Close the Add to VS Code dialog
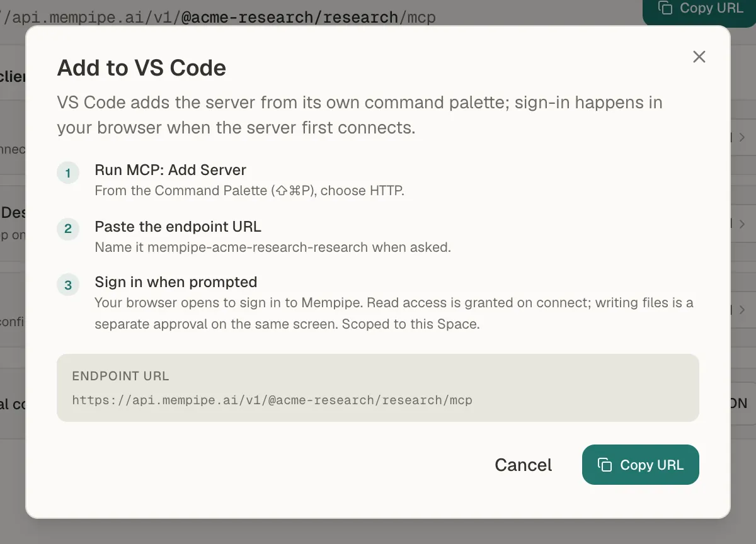The height and width of the screenshot is (544, 756). 699,57
